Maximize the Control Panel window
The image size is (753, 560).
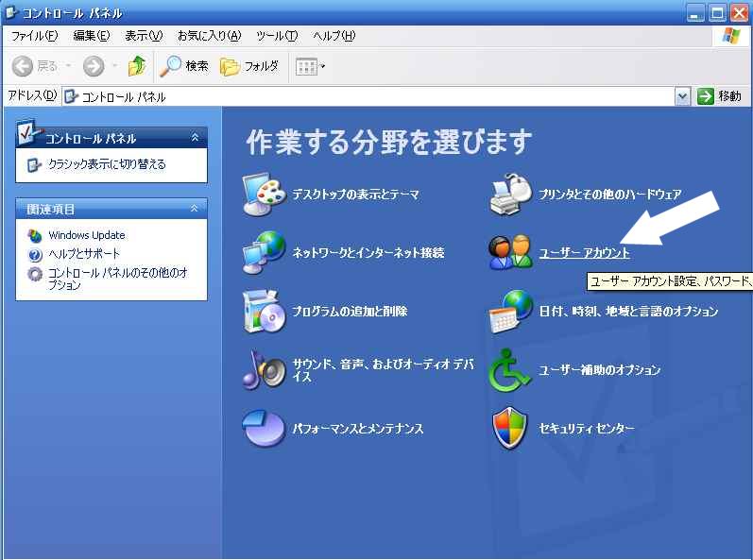[x=717, y=13]
